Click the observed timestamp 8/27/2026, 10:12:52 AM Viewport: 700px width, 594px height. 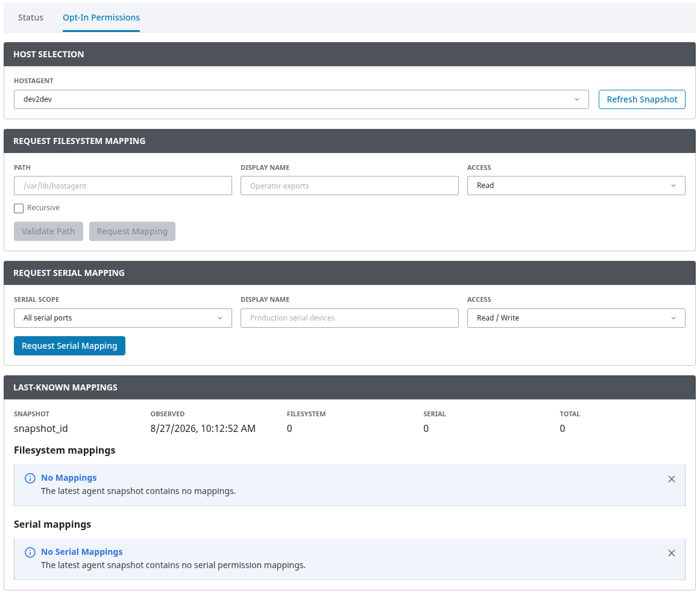(x=203, y=428)
